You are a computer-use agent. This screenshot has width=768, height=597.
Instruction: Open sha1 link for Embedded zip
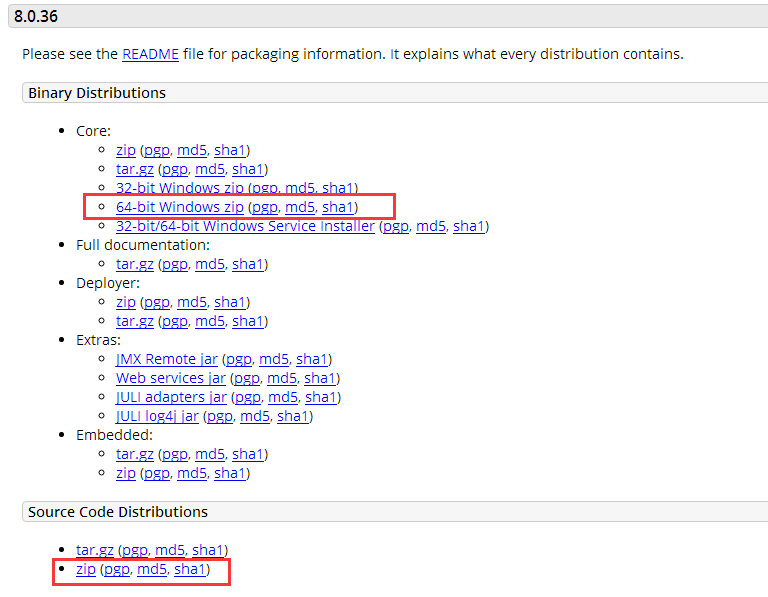(230, 473)
